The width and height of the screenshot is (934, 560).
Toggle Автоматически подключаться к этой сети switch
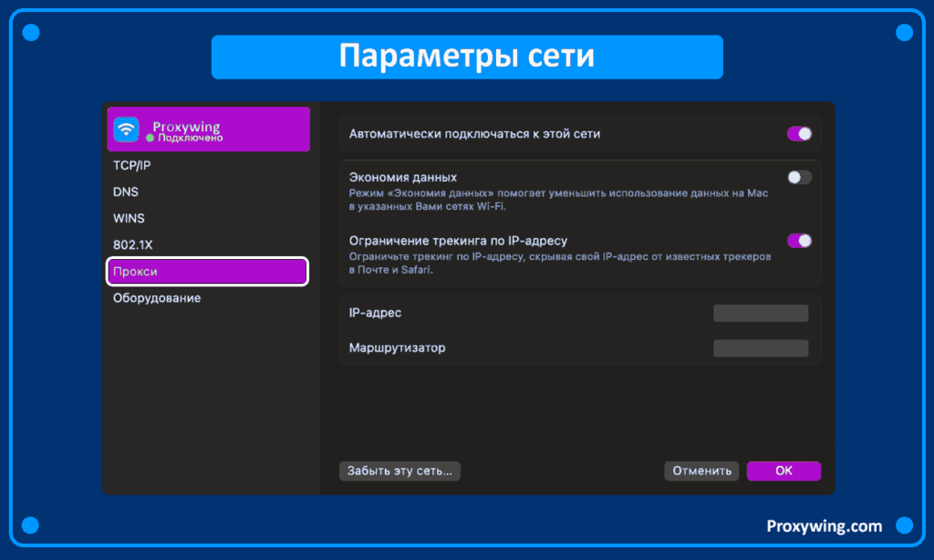pyautogui.click(x=799, y=134)
